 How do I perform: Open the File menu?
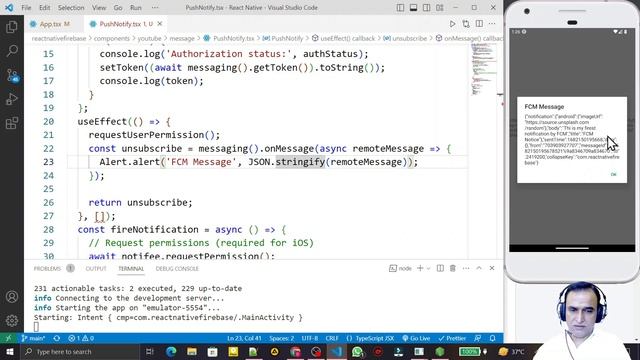(x=26, y=8)
